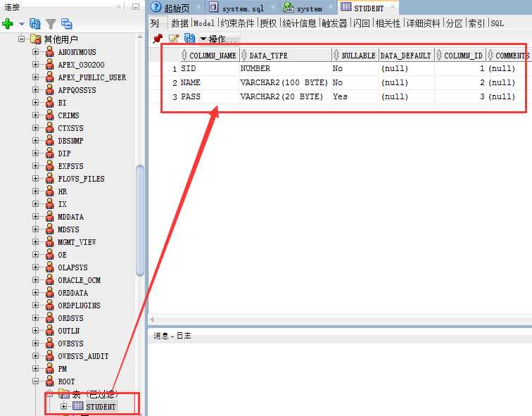Open the 授权 sub-tab
This screenshot has height=416, width=532.
[268, 23]
